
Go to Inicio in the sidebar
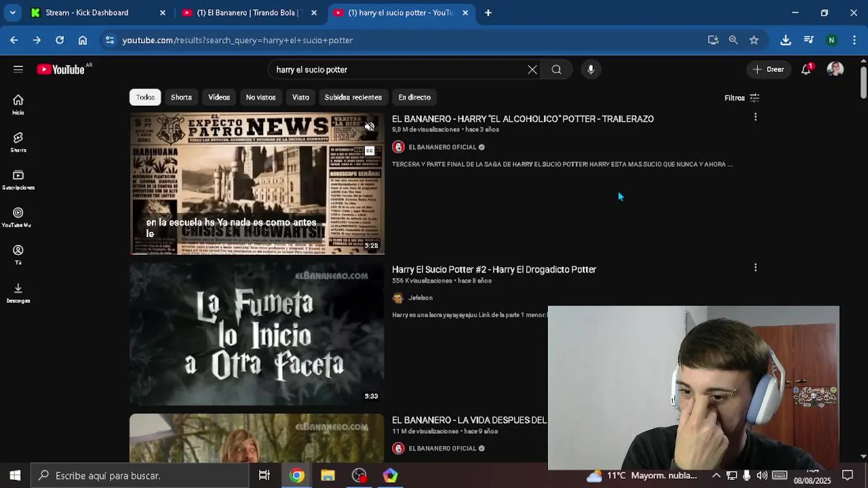click(x=18, y=104)
